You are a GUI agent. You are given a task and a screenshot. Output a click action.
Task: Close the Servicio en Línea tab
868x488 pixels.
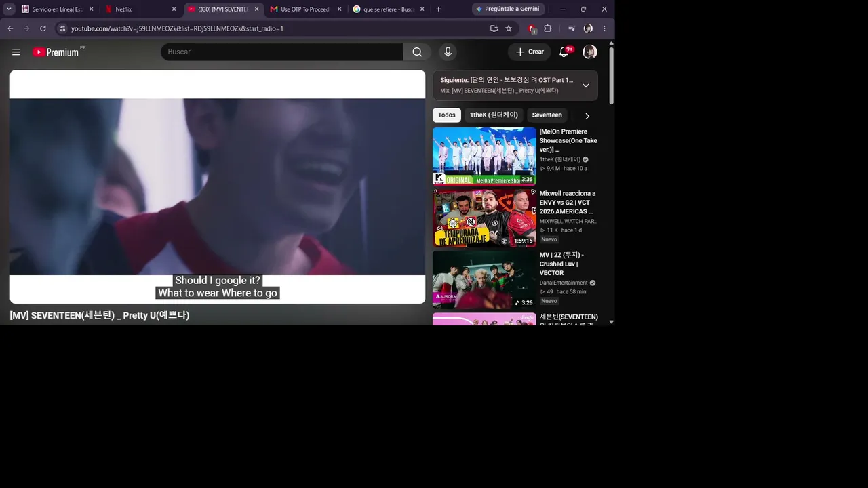pyautogui.click(x=91, y=9)
